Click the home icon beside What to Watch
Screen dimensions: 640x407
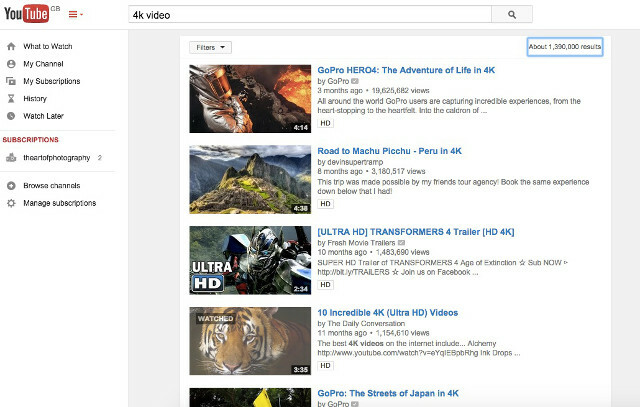pyautogui.click(x=11, y=46)
